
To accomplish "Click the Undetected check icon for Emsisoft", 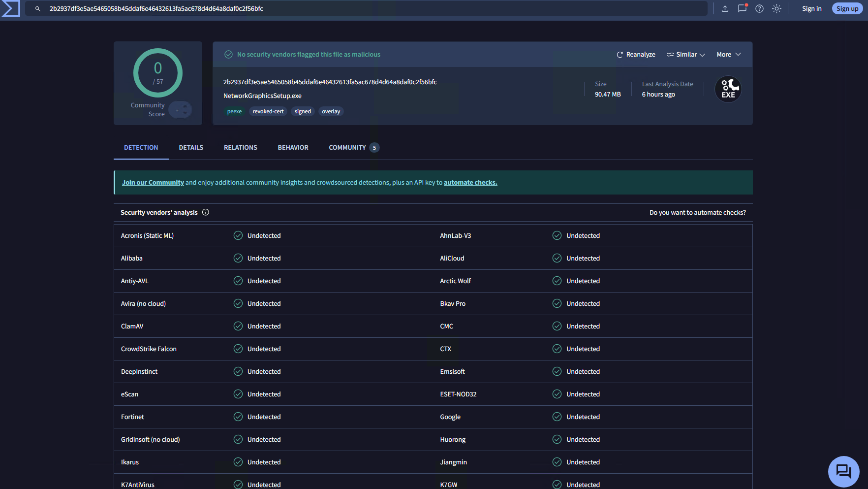I will [x=557, y=371].
